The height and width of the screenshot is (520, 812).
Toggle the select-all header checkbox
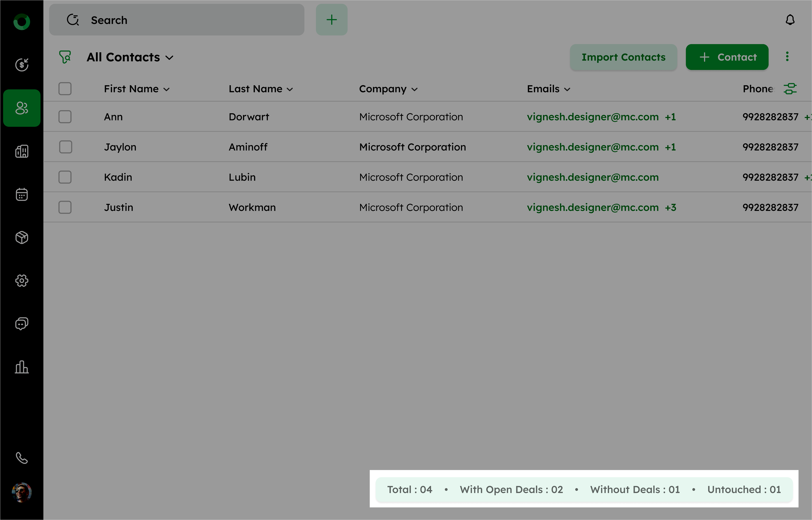(x=65, y=89)
